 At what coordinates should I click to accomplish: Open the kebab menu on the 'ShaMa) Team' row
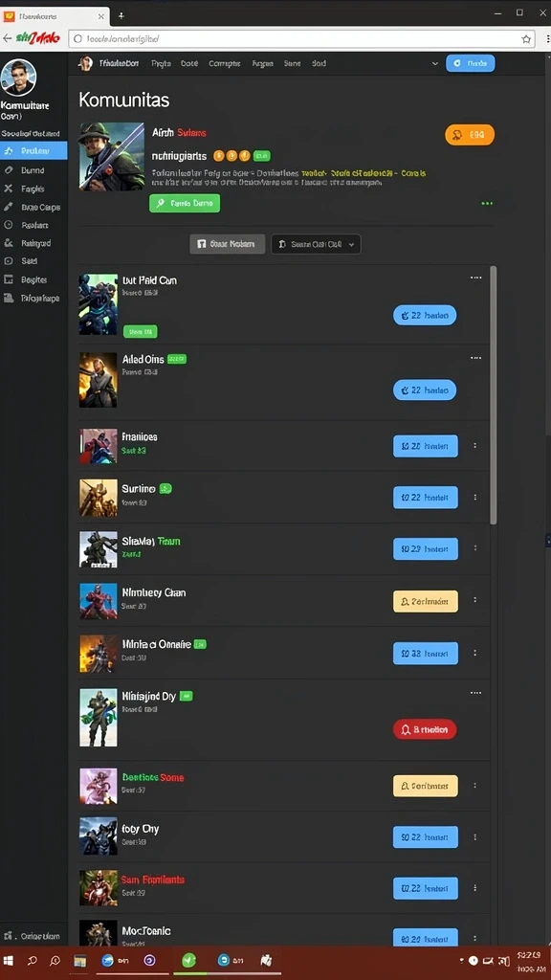coord(474,548)
